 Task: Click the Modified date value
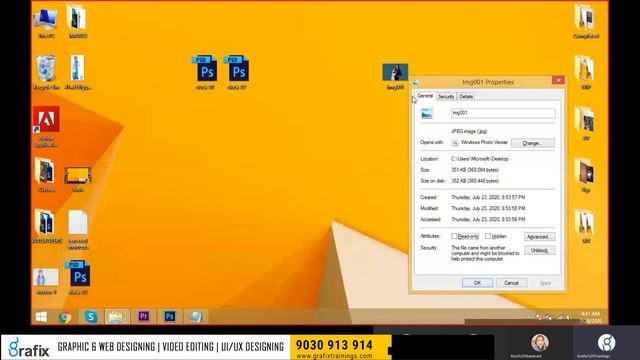488,208
